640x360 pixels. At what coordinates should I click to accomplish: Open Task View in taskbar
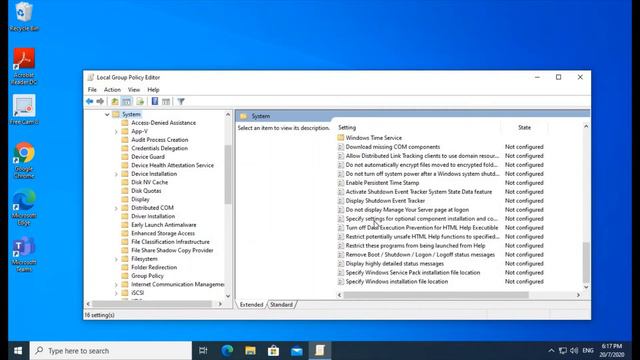203,351
